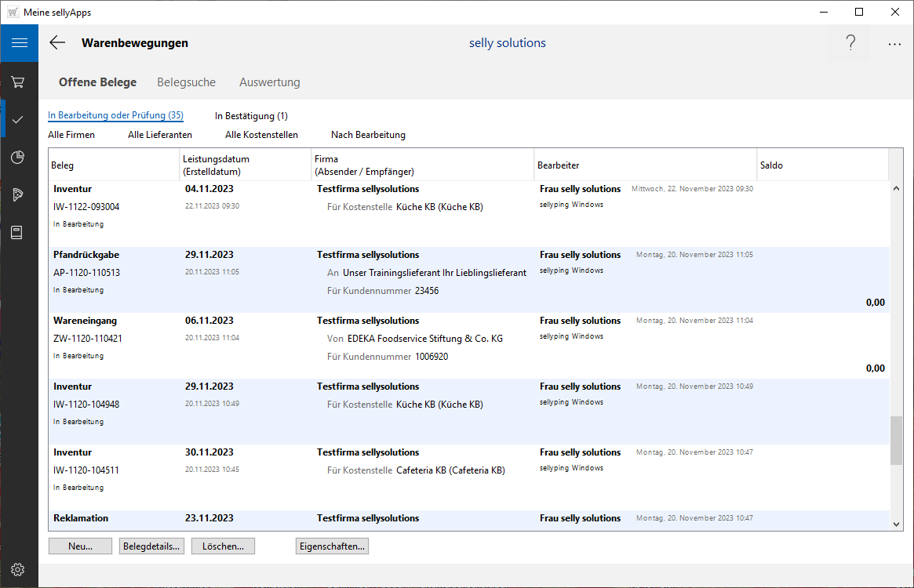Image resolution: width=914 pixels, height=588 pixels.
Task: Click the play document sidebar icon
Action: 19,195
